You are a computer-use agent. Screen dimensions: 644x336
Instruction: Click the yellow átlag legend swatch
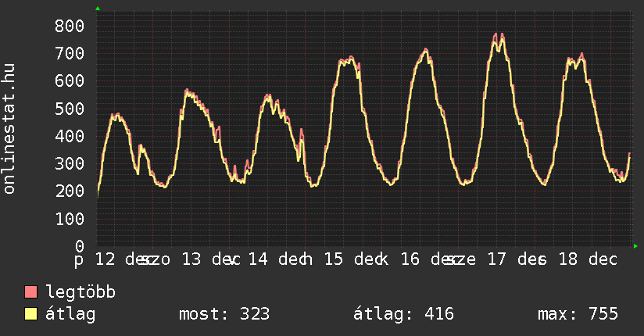31,315
